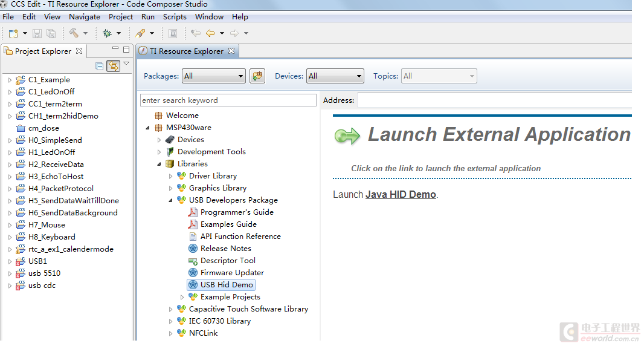The height and width of the screenshot is (346, 644).
Task: Open the Scripts menu
Action: click(175, 17)
